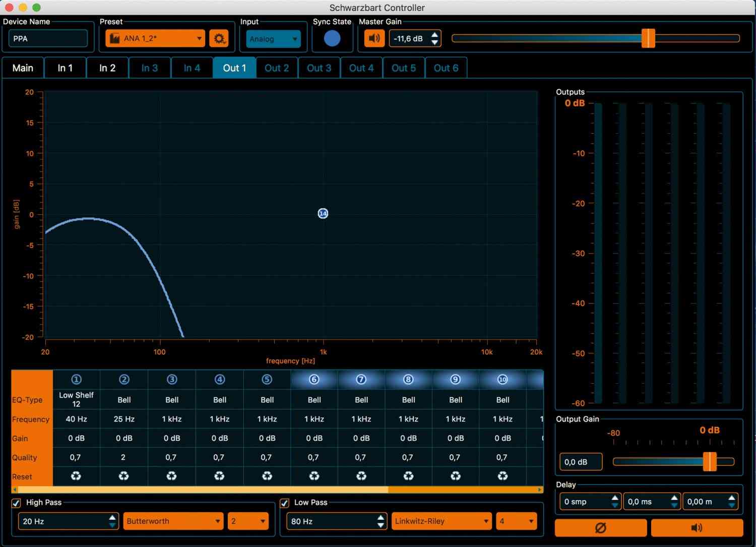Click the Output Gain slider handle
Screen dimensions: 756x547
710,461
